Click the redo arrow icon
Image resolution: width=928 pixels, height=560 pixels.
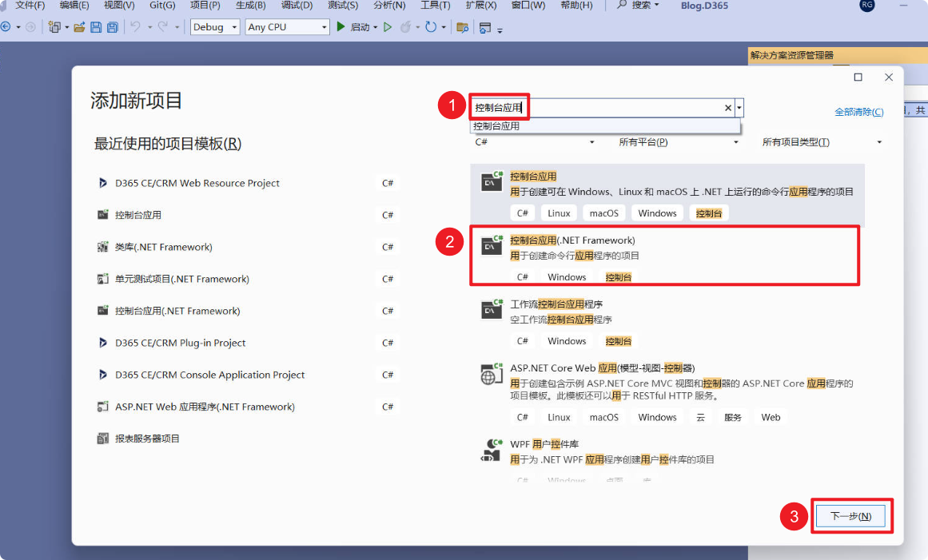tap(163, 27)
